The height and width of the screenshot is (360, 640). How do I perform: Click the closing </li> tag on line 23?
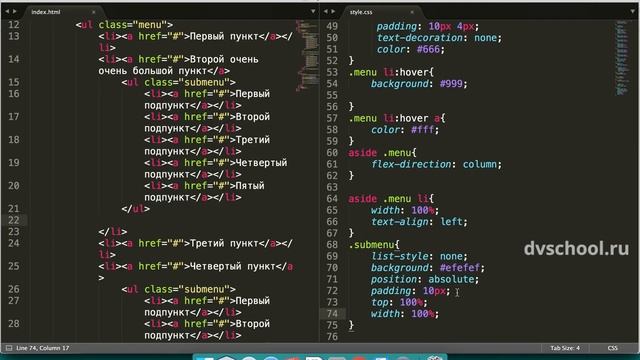coord(113,232)
